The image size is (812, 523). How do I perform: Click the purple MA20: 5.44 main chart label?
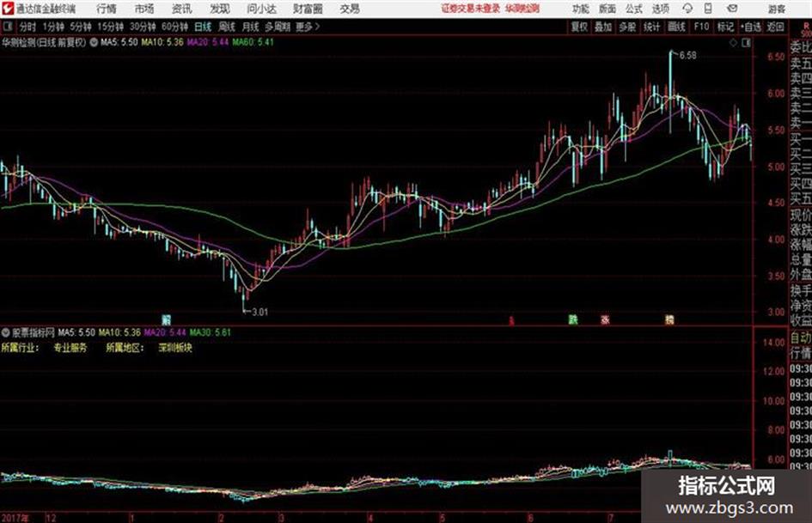click(208, 42)
